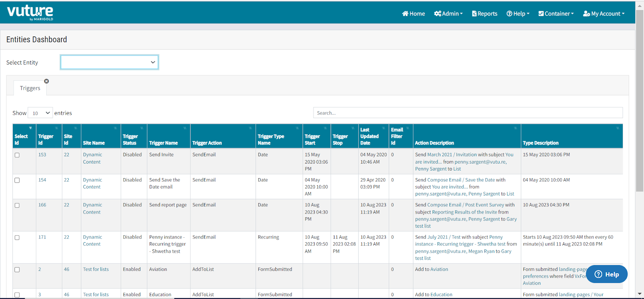
Task: Click the My Account user icon
Action: [x=586, y=14]
